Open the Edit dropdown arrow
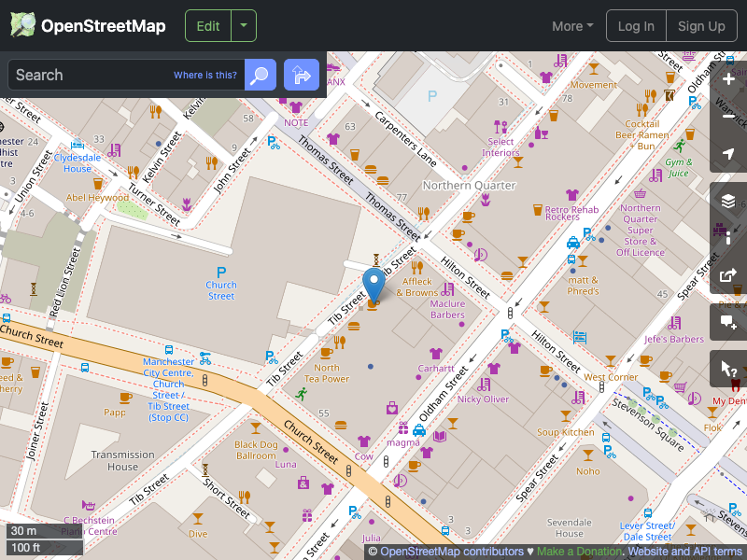Image resolution: width=747 pixels, height=560 pixels. 241,25
